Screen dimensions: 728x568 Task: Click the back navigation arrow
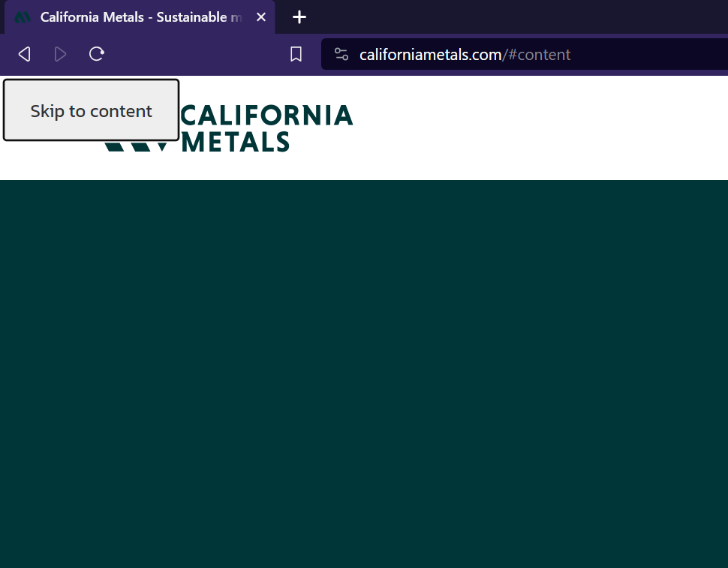[23, 54]
